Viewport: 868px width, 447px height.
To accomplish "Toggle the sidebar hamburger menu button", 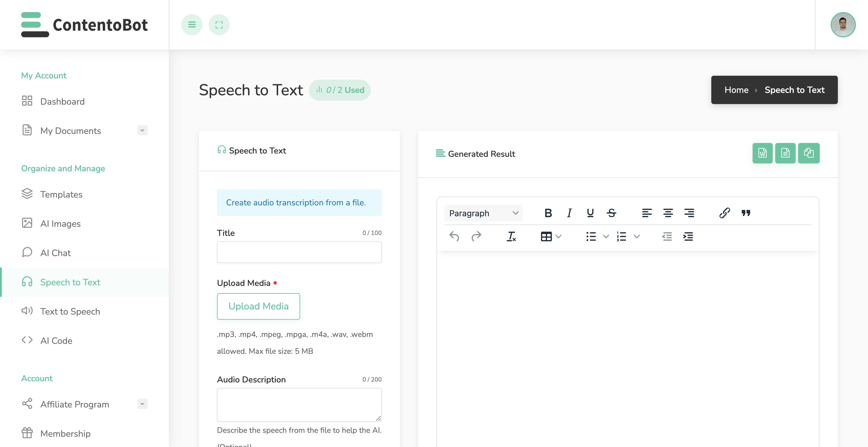I will 192,25.
